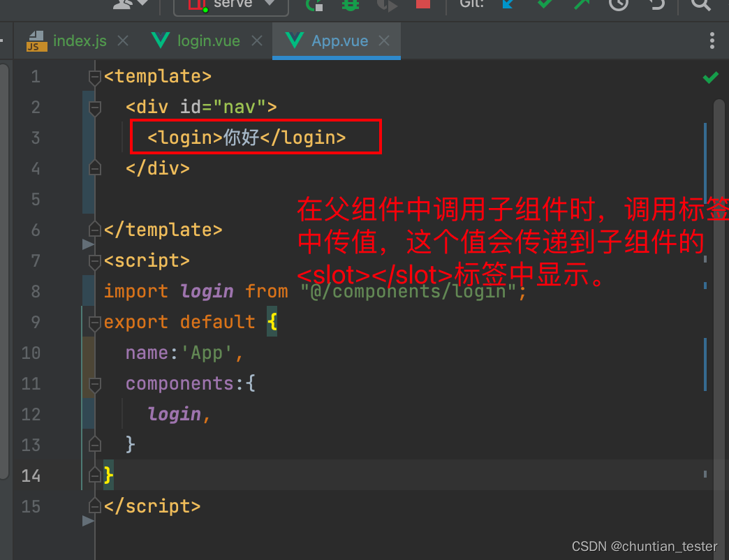Stop the running process with red square
This screenshot has width=729, height=560.
coord(422,3)
